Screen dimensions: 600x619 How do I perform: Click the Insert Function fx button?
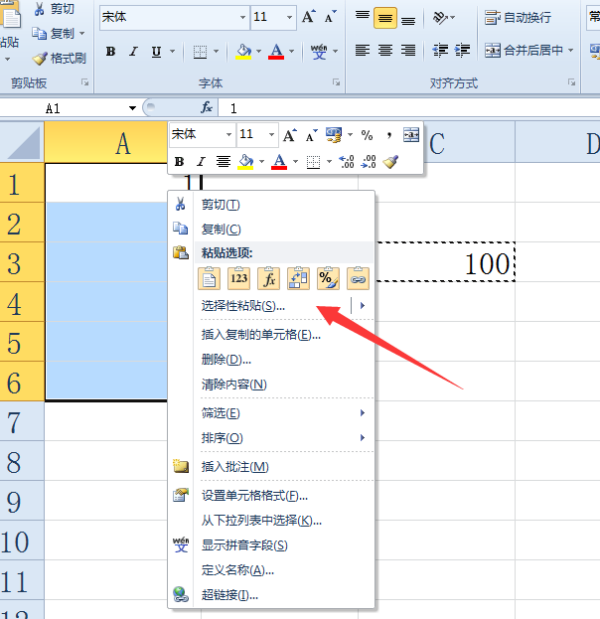(x=206, y=107)
